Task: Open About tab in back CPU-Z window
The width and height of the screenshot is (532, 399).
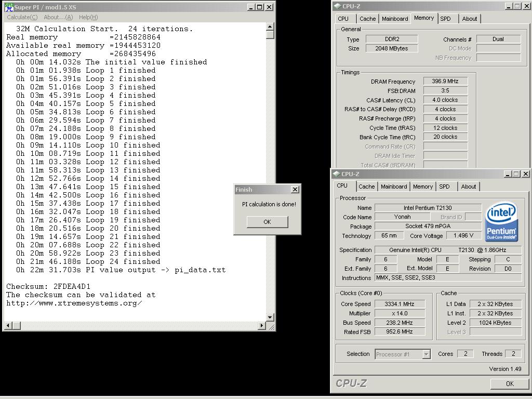Action: (x=470, y=19)
